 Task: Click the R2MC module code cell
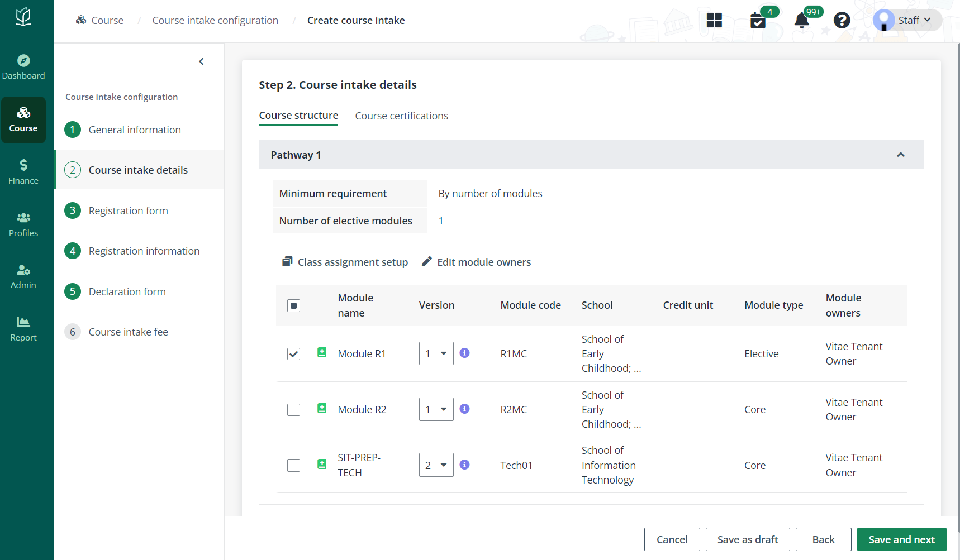click(x=514, y=409)
